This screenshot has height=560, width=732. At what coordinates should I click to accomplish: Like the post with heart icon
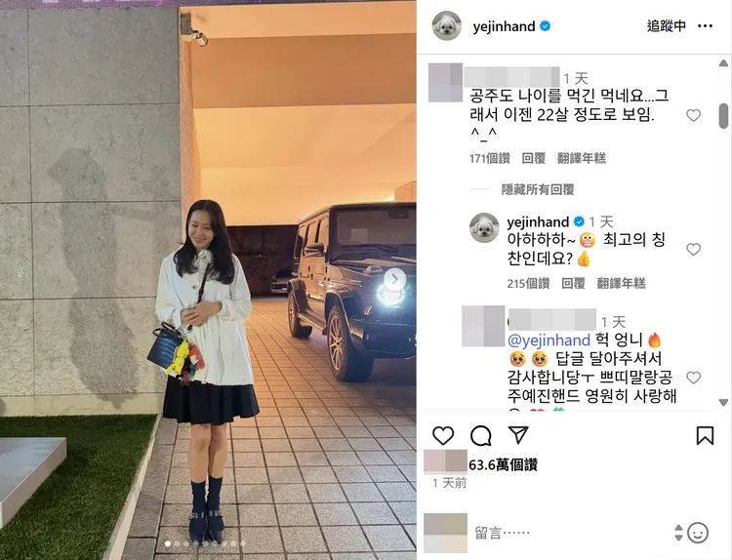[x=443, y=435]
